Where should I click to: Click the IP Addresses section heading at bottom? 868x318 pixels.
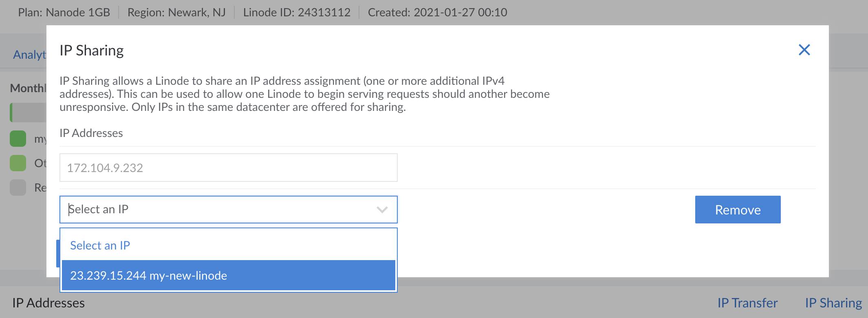48,303
